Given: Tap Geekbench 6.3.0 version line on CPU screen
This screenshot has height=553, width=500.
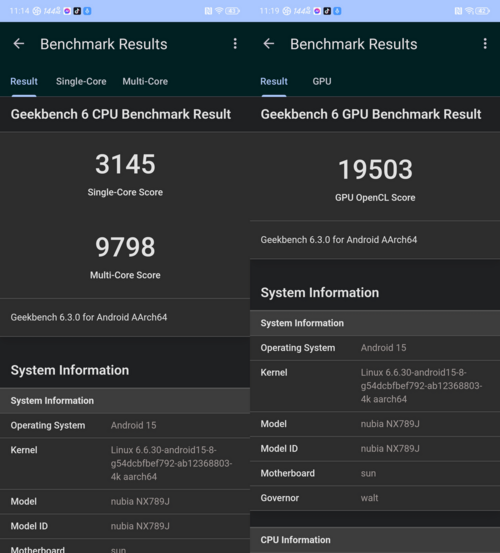Looking at the screenshot, I should point(89,317).
